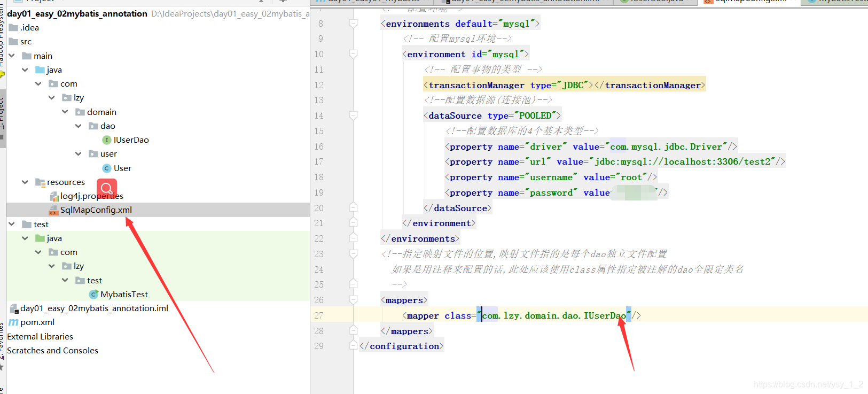Click the resources folder icon
Viewport: 868px width, 394px height.
40,182
